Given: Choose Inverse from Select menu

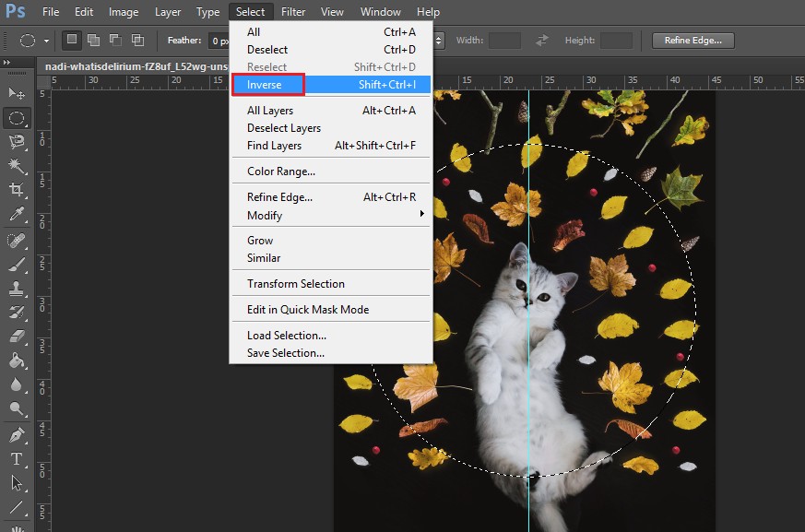Looking at the screenshot, I should tap(331, 85).
